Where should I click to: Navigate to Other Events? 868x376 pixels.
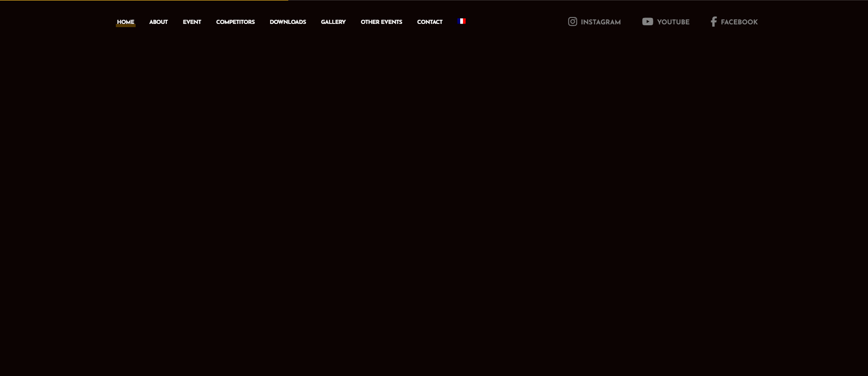(381, 22)
